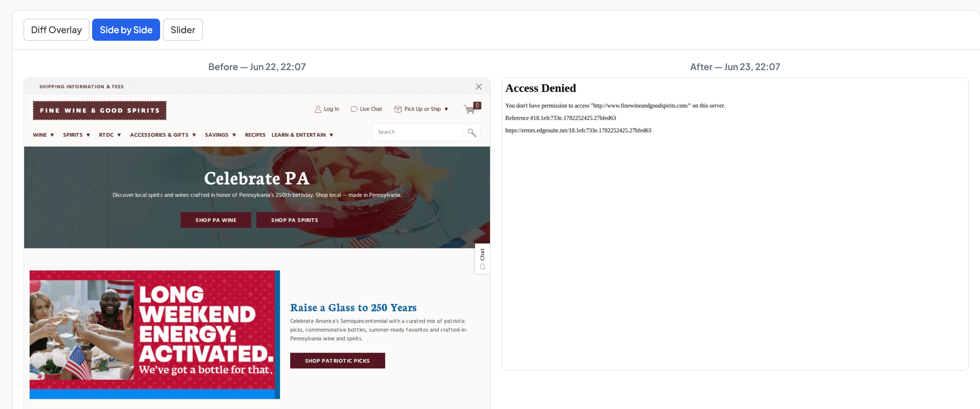Open the Recipes menu item
Screen dimensions: 980x409
(255, 135)
